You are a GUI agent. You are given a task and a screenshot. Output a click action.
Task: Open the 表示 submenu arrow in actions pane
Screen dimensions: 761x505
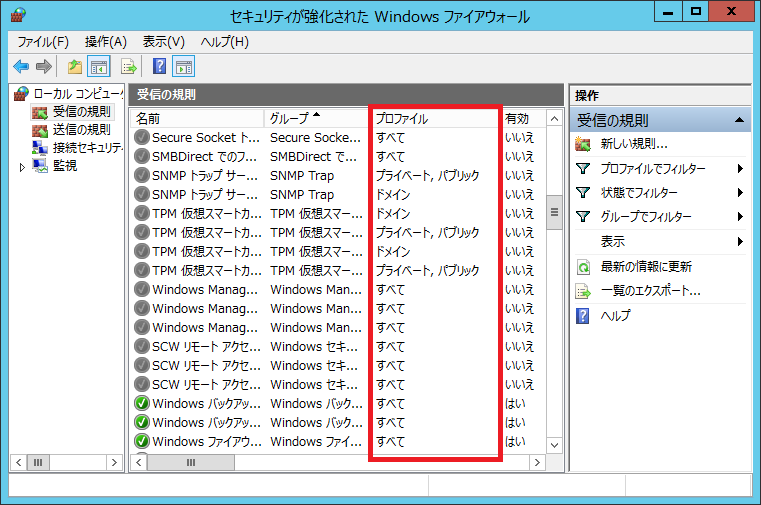click(x=740, y=241)
